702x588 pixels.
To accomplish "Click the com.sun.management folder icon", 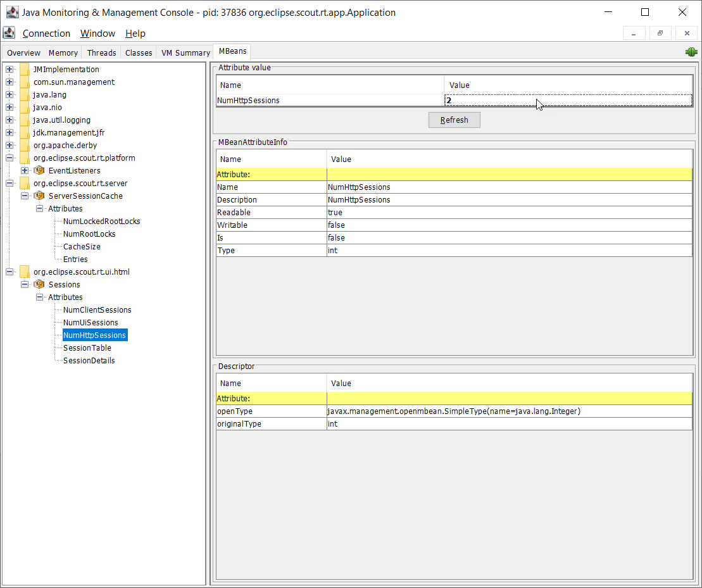I will [x=25, y=82].
